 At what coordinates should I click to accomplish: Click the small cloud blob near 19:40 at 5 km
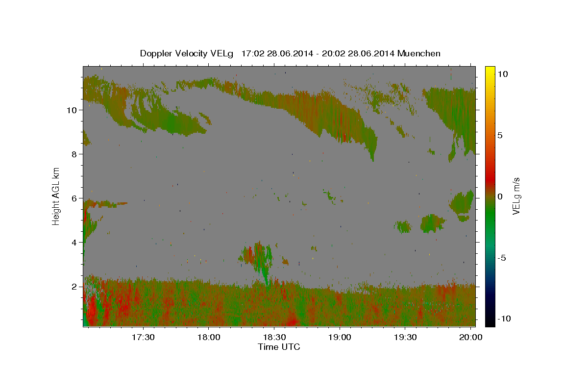click(x=432, y=223)
